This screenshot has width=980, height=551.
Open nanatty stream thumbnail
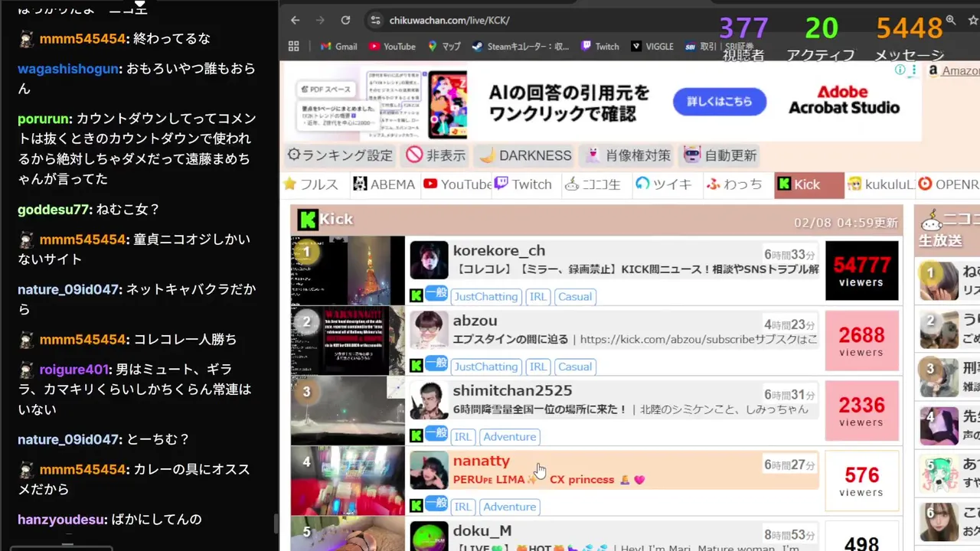348,481
